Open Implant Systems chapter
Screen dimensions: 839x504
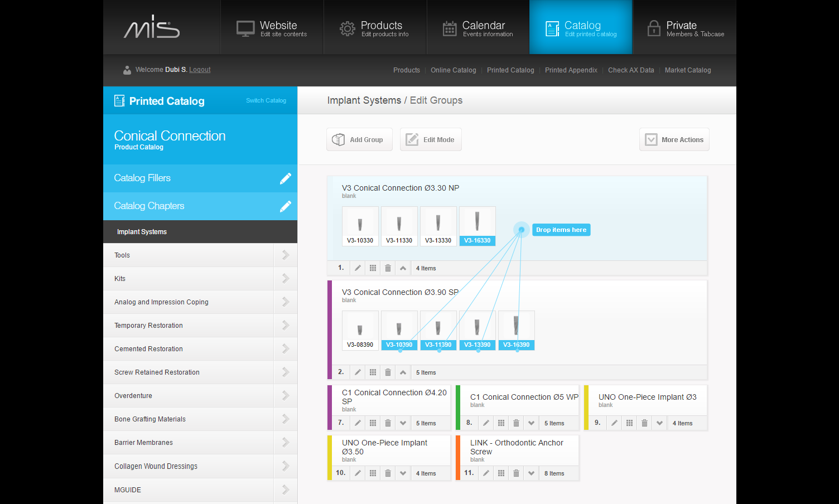200,232
